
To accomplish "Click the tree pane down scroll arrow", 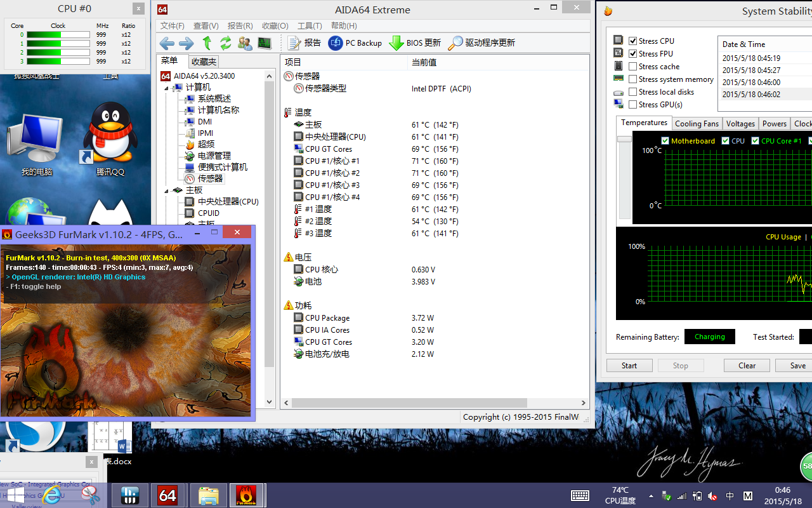I will (269, 402).
